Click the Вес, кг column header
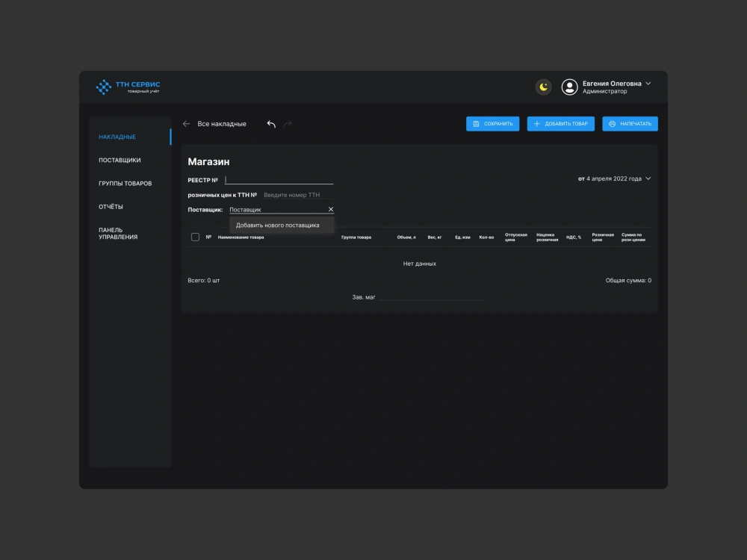The width and height of the screenshot is (747, 560). (435, 237)
